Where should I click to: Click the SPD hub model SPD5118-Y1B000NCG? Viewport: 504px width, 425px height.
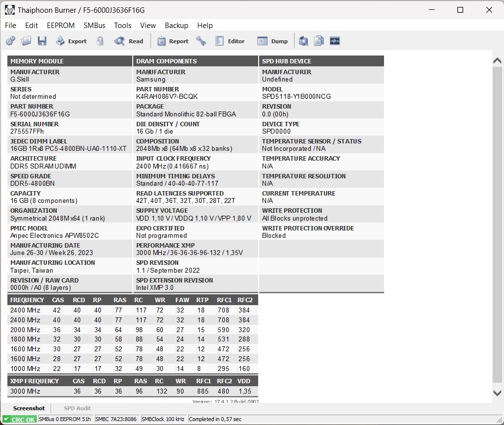pyautogui.click(x=296, y=96)
